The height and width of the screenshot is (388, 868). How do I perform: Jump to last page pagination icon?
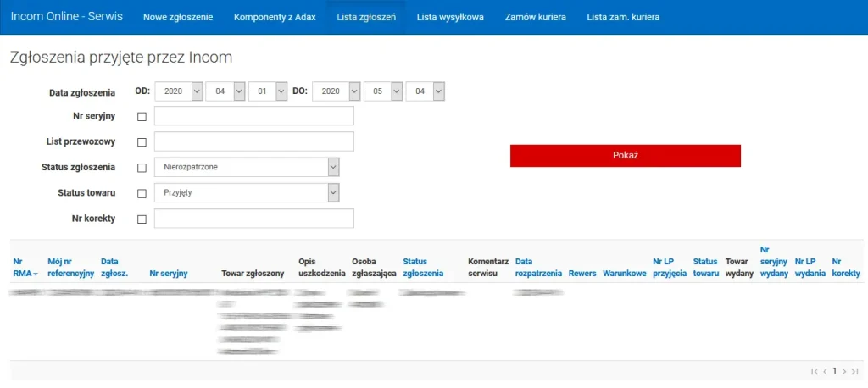(x=854, y=371)
